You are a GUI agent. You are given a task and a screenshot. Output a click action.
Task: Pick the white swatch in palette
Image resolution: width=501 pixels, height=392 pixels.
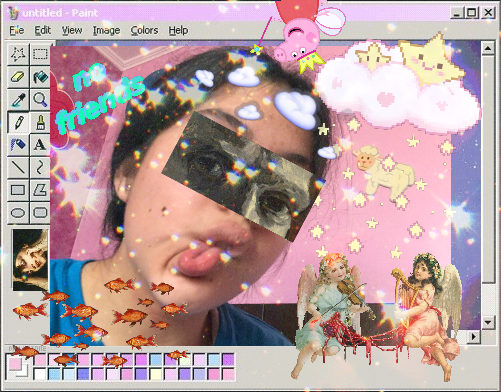(40, 374)
